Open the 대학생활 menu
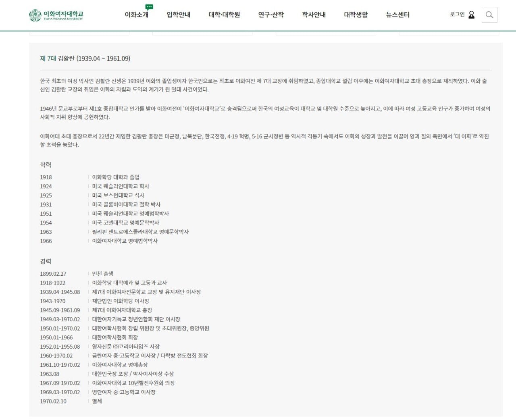This screenshot has width=516, height=420. tap(356, 15)
